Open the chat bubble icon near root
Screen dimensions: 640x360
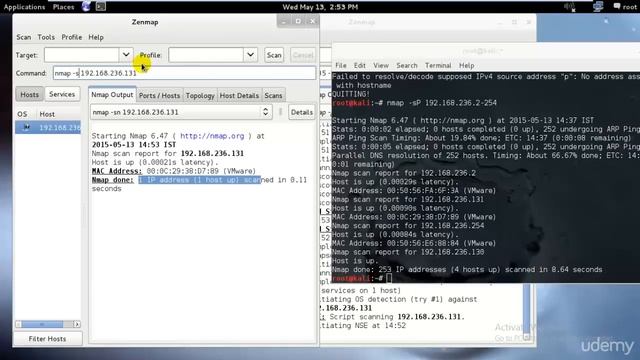pyautogui.click(x=617, y=6)
